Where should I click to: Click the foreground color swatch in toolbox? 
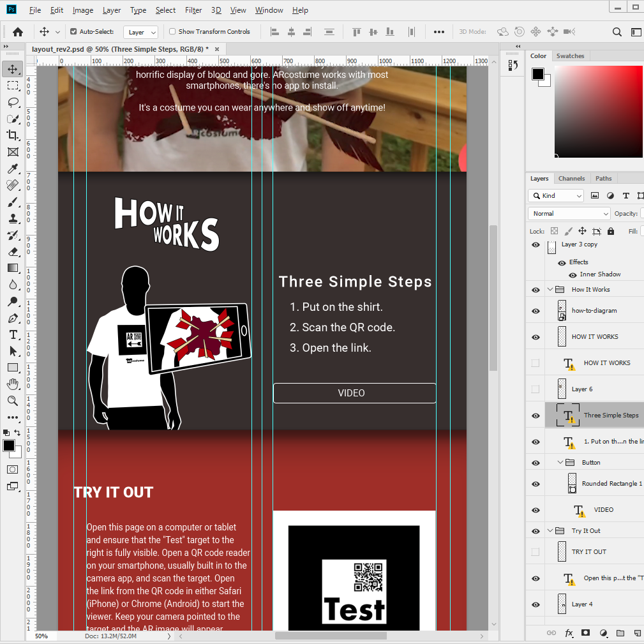[9, 446]
